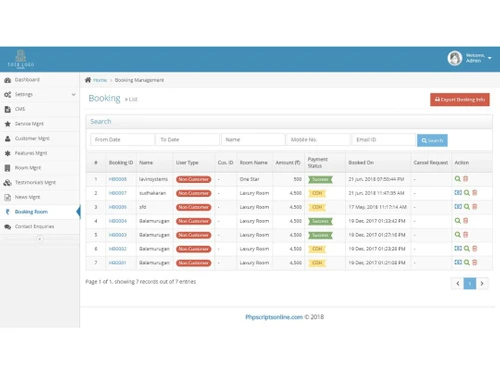
Task: Open booking ID link for sudhakaran
Action: 118,193
